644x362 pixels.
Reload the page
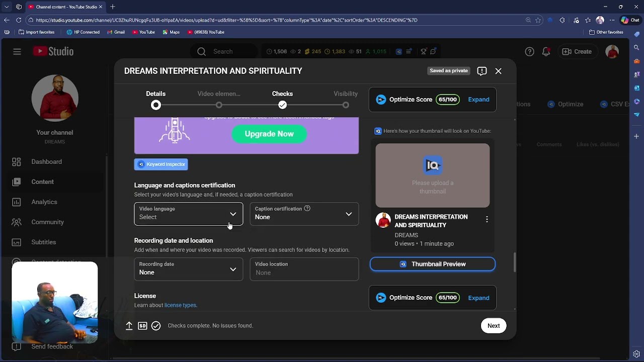19,20
